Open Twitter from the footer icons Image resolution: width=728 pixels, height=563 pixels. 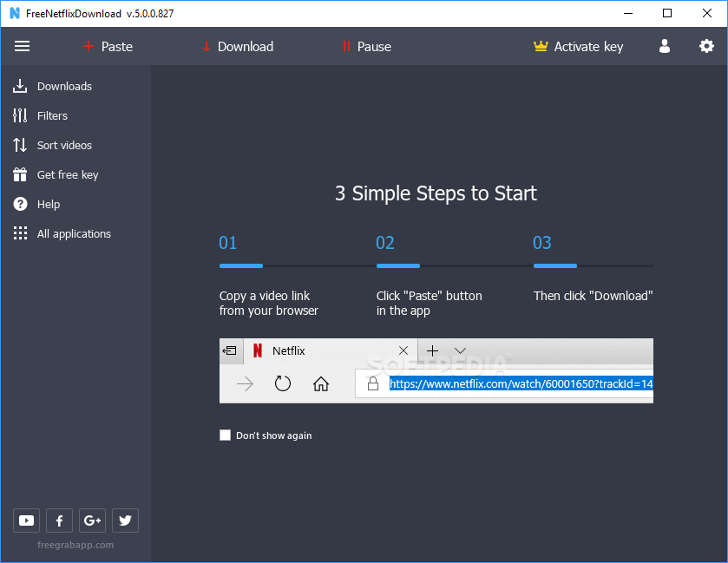[x=125, y=520]
